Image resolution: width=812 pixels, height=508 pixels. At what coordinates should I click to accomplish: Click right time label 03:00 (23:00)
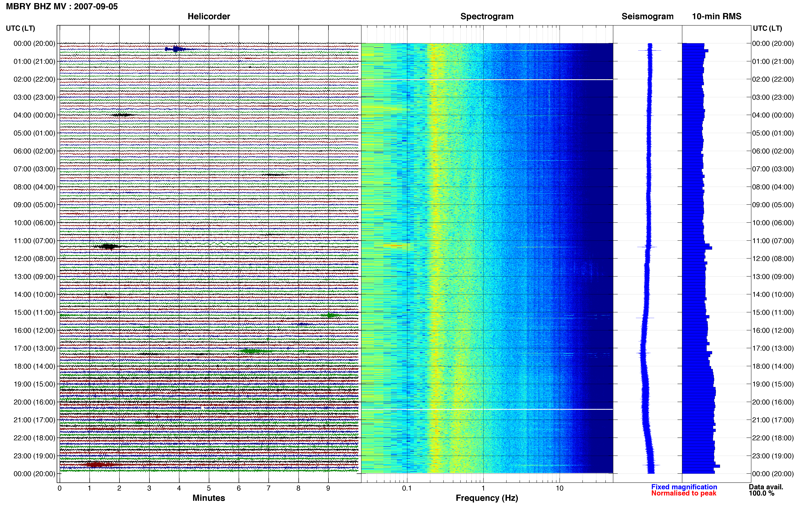pyautogui.click(x=773, y=97)
